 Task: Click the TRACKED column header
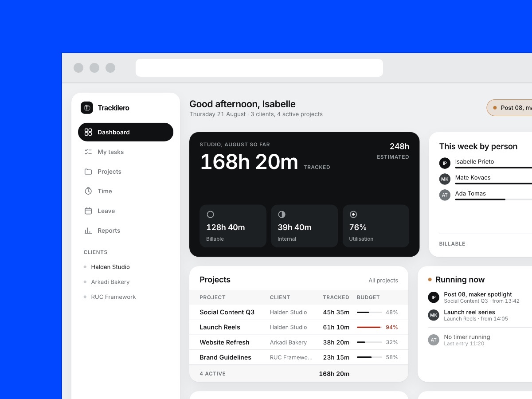336,297
